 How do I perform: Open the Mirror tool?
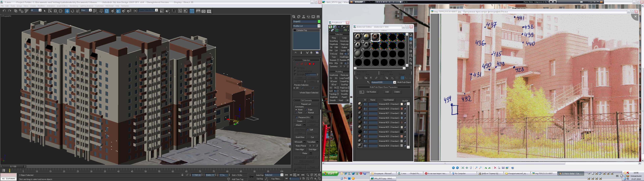162,11
